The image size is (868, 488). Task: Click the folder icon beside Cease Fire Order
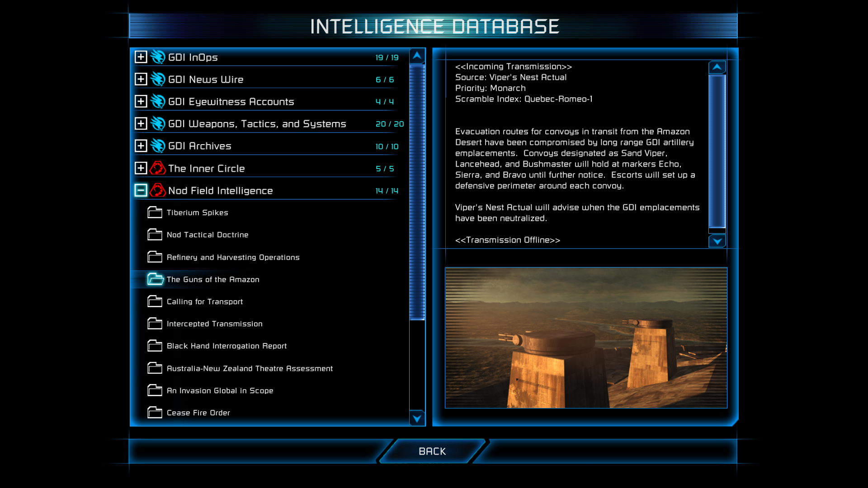point(155,413)
